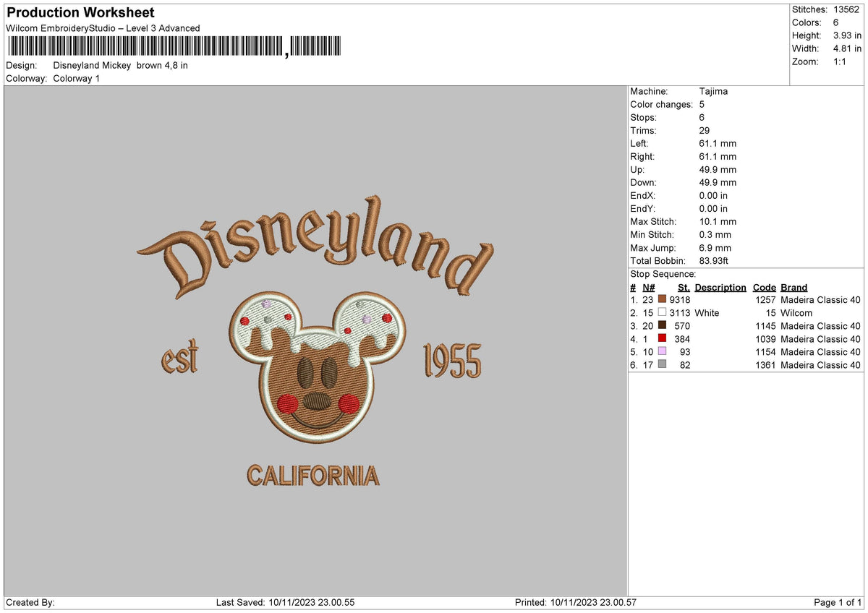This screenshot has height=613, width=868.
Task: Click the Max Jump value 6.9 mm
Action: pos(715,247)
